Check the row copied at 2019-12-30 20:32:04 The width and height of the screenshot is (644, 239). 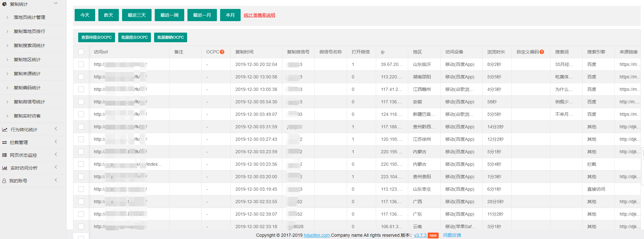click(x=81, y=64)
